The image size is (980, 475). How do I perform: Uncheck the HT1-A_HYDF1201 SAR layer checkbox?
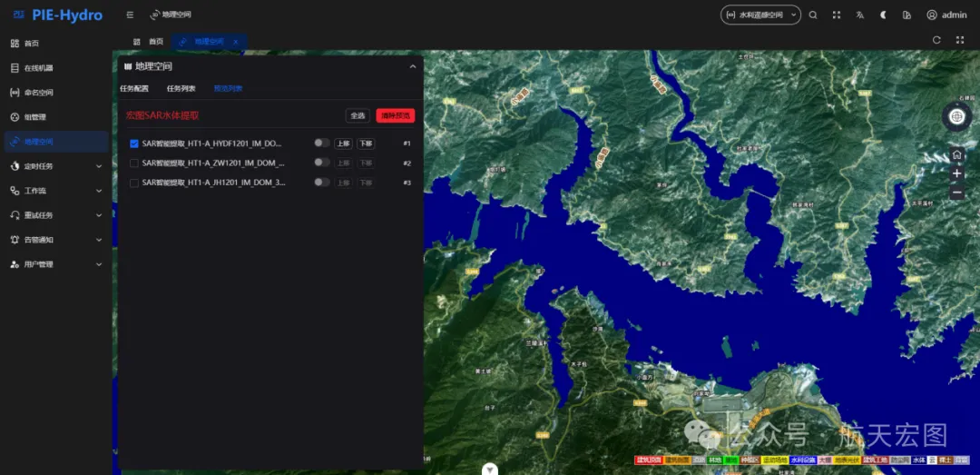pyautogui.click(x=134, y=143)
